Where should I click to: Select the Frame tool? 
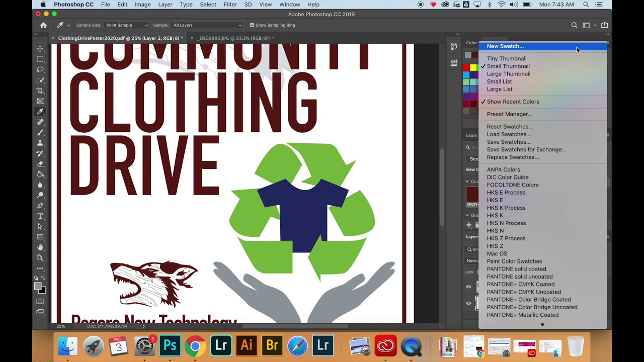pos(40,101)
